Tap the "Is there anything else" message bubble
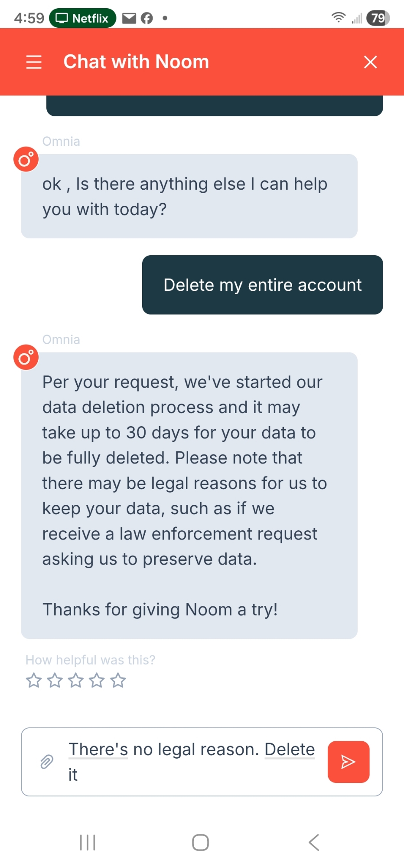Screen dimensions: 404x868 189,196
